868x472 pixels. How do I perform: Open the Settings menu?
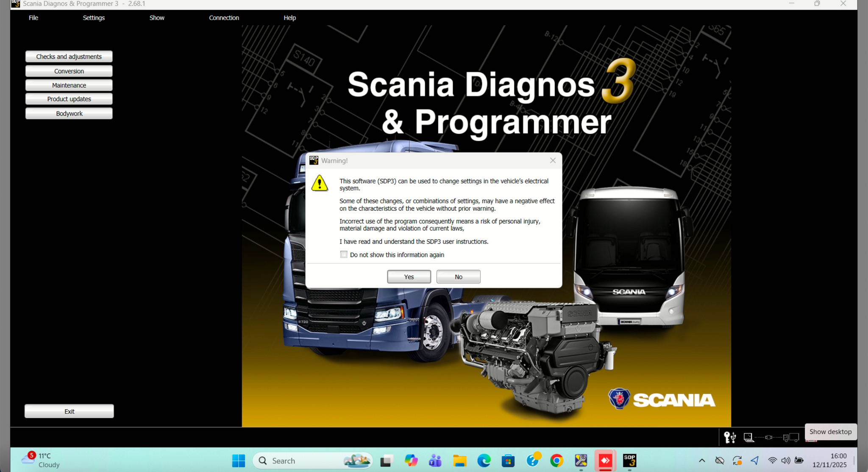94,18
